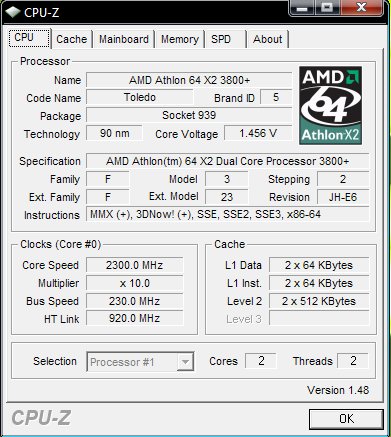The width and height of the screenshot is (391, 437).
Task: Click the Selection label
Action: [55, 361]
